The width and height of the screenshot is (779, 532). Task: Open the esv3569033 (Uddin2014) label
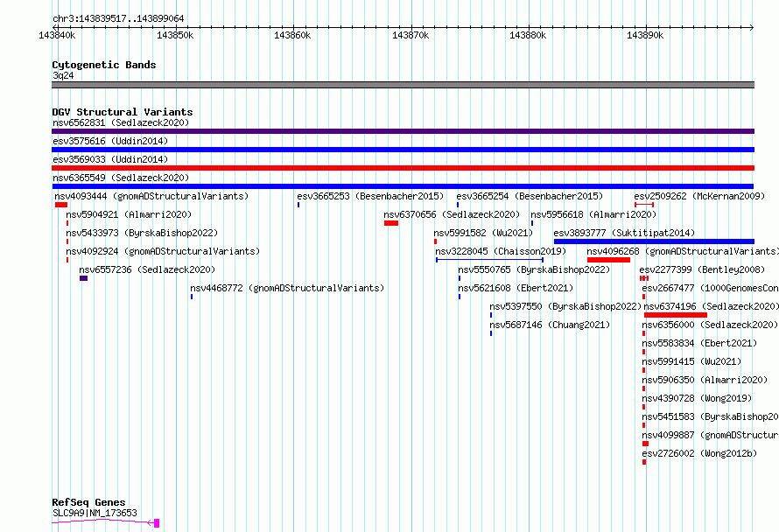(x=110, y=159)
